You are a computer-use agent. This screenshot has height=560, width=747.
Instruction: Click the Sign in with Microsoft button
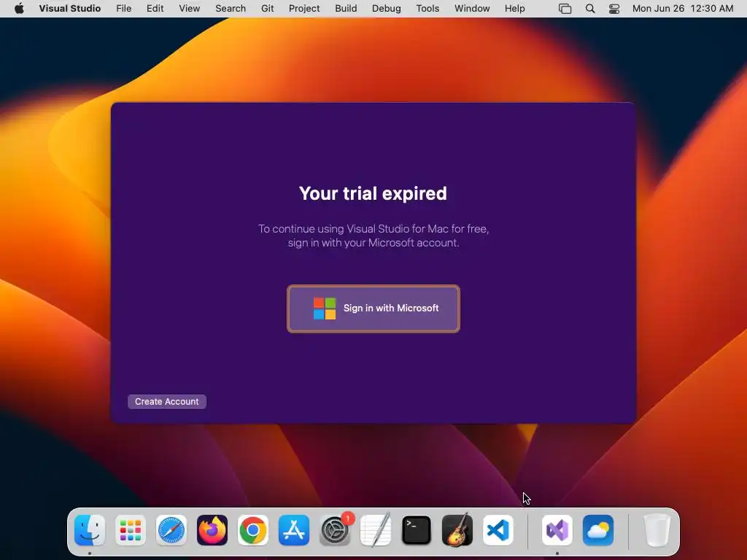click(x=373, y=308)
